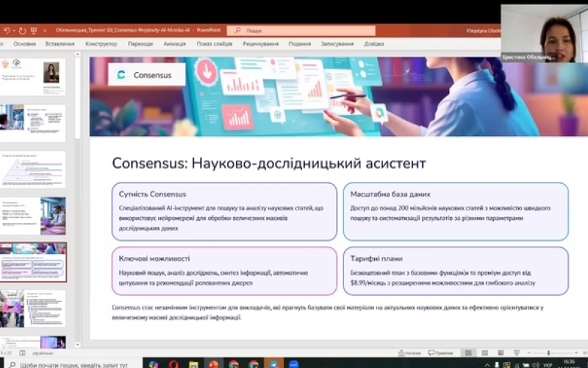Open second Chrome icon on taskbar
The width and height of the screenshot is (588, 368).
pyautogui.click(x=254, y=364)
